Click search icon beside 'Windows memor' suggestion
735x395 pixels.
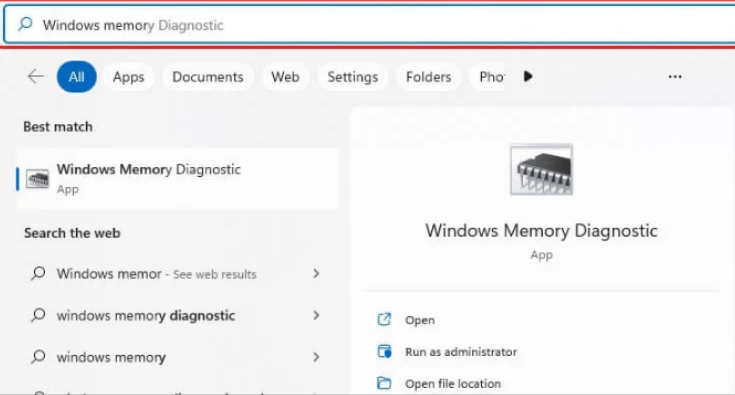tap(38, 273)
